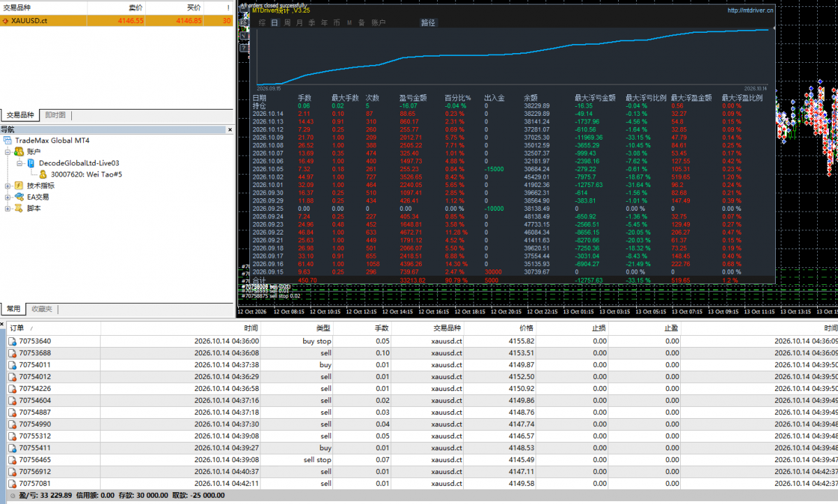This screenshot has height=504, width=838.
Task: Close the 导航 navigator panel
Action: [x=230, y=130]
